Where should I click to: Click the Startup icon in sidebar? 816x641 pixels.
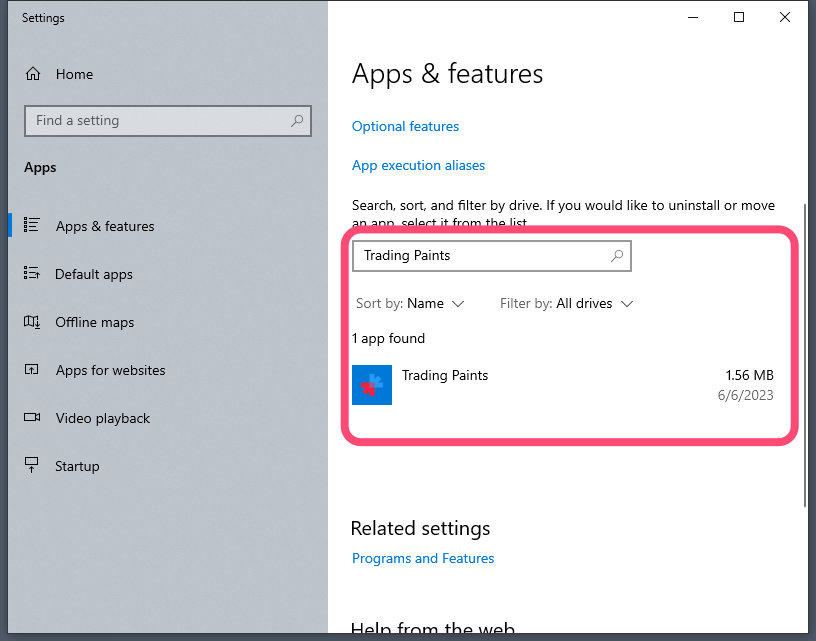[x=32, y=466]
